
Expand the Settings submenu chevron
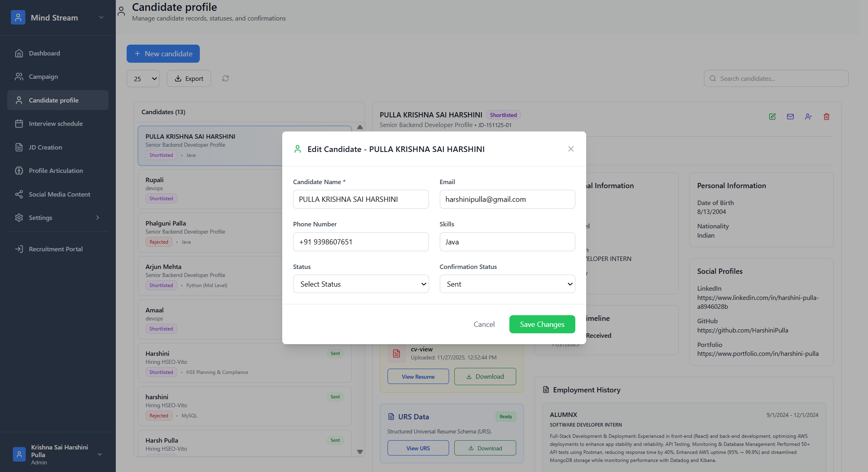98,218
